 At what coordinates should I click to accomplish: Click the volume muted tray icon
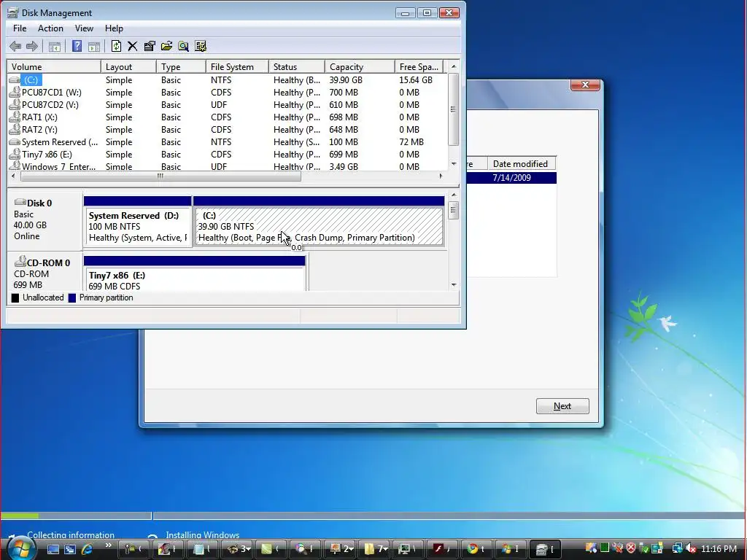click(691, 548)
